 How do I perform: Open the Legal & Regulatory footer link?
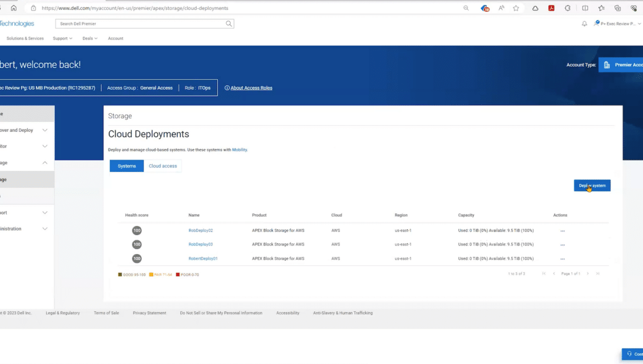[x=63, y=313]
